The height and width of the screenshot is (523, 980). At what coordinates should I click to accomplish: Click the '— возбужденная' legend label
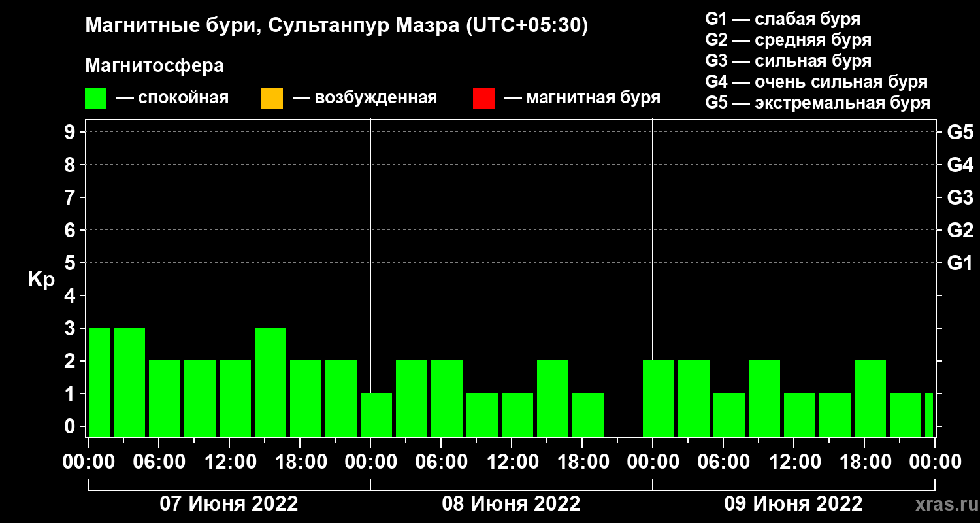point(365,98)
